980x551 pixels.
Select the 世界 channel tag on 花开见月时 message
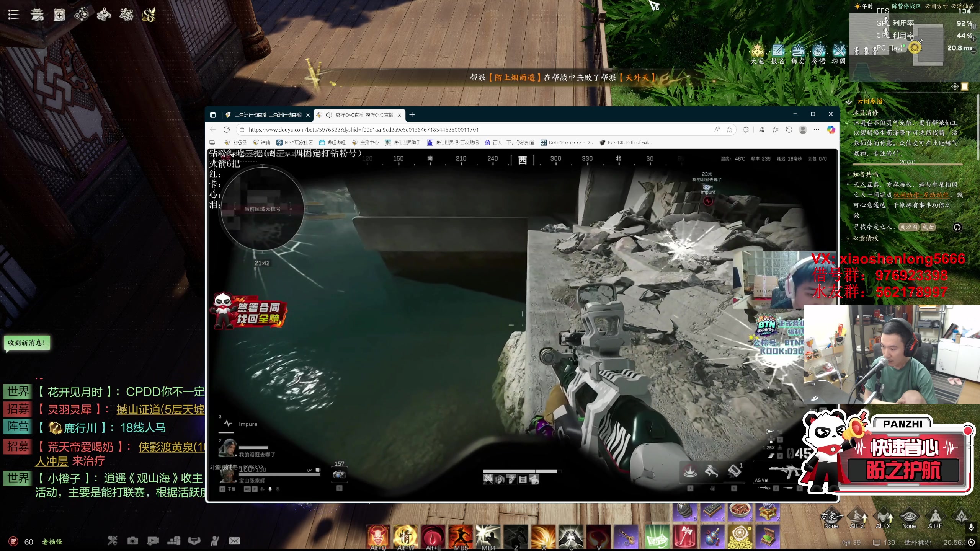click(x=18, y=391)
